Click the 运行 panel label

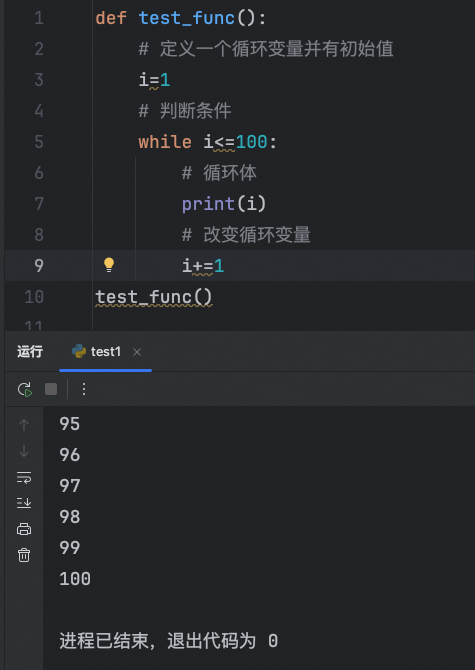coord(30,352)
